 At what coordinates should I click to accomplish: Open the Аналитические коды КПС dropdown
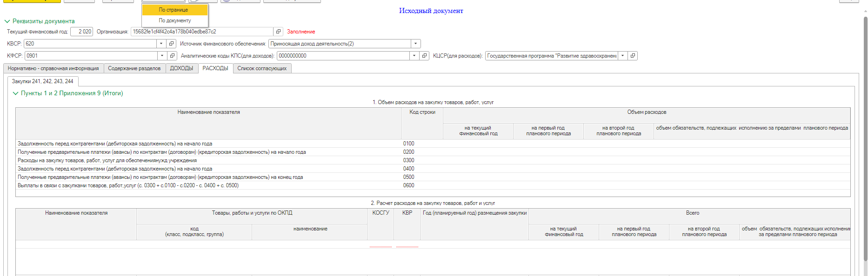coord(414,56)
